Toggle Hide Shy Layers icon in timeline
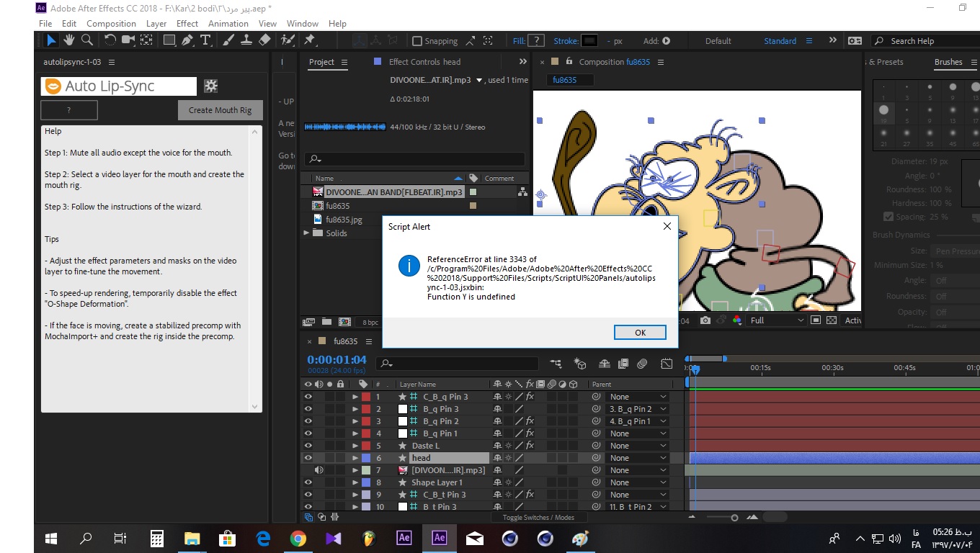The width and height of the screenshot is (980, 553). (x=605, y=364)
